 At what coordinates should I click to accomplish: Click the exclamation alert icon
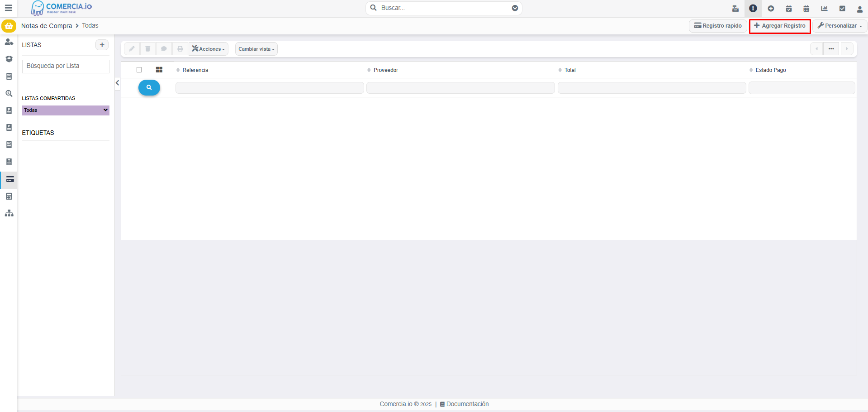click(x=753, y=9)
